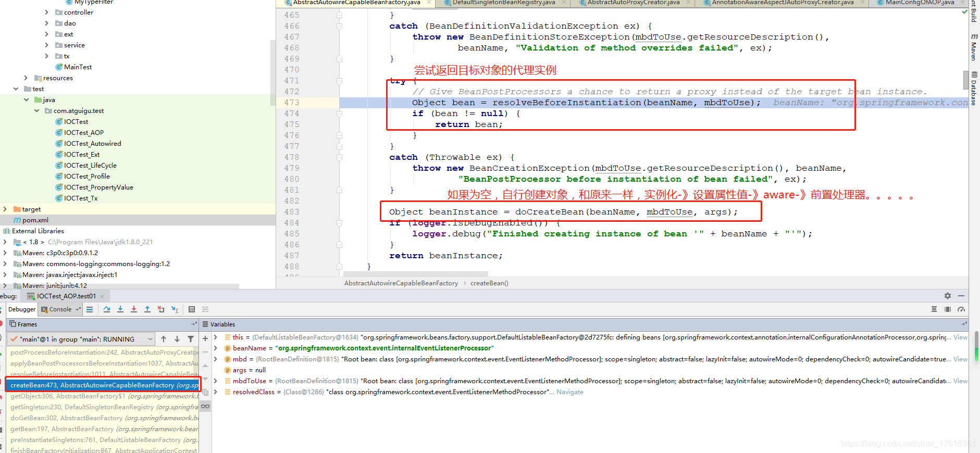Click hide icon on Frames panel header
Image resolution: width=980 pixels, height=453 pixels.
coord(194,324)
